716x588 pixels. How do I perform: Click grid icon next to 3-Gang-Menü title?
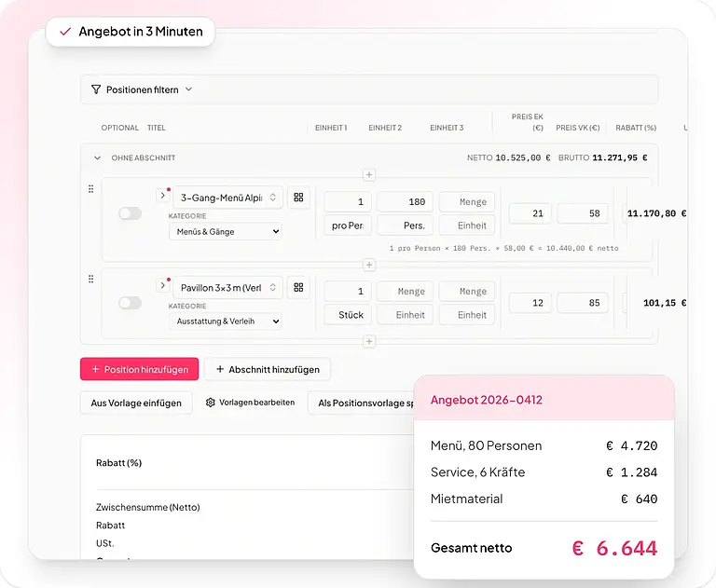[x=298, y=198]
